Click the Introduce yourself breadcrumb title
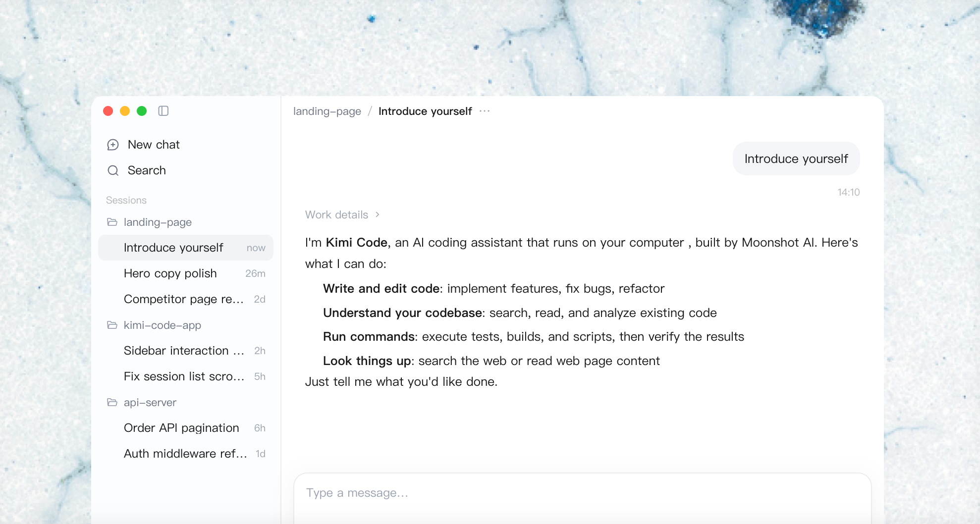The width and height of the screenshot is (980, 524). [x=425, y=111]
